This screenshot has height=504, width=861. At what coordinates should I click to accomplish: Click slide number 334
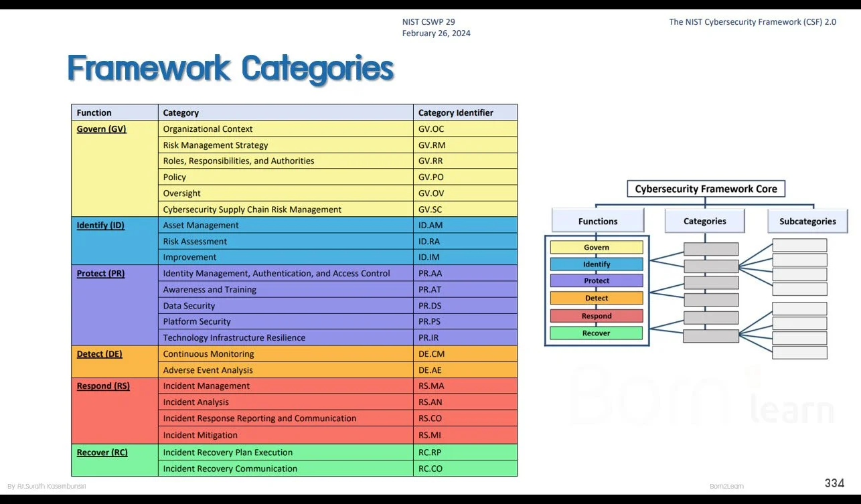click(x=834, y=483)
